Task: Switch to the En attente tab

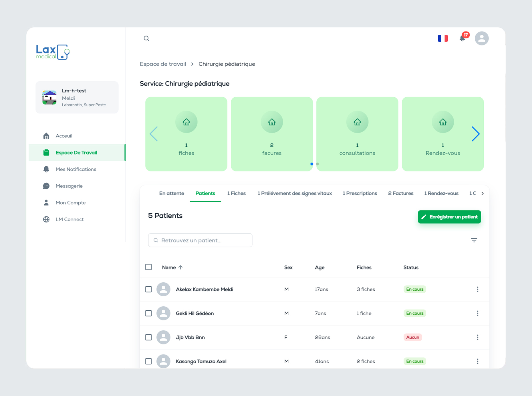Action: [x=171, y=194]
